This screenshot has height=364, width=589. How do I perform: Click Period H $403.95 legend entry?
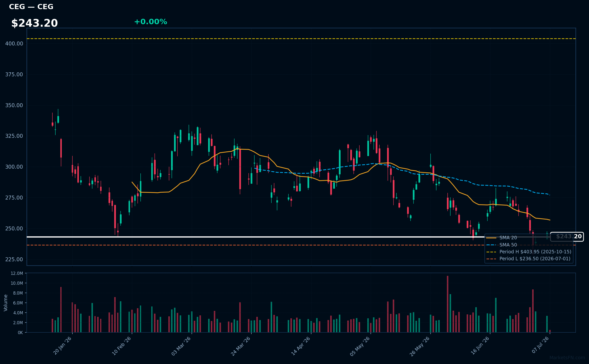coord(529,252)
